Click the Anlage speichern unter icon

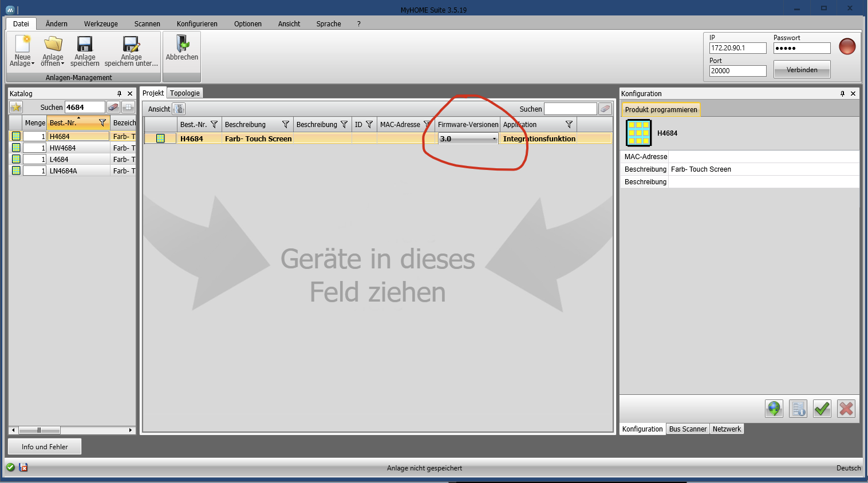[131, 45]
